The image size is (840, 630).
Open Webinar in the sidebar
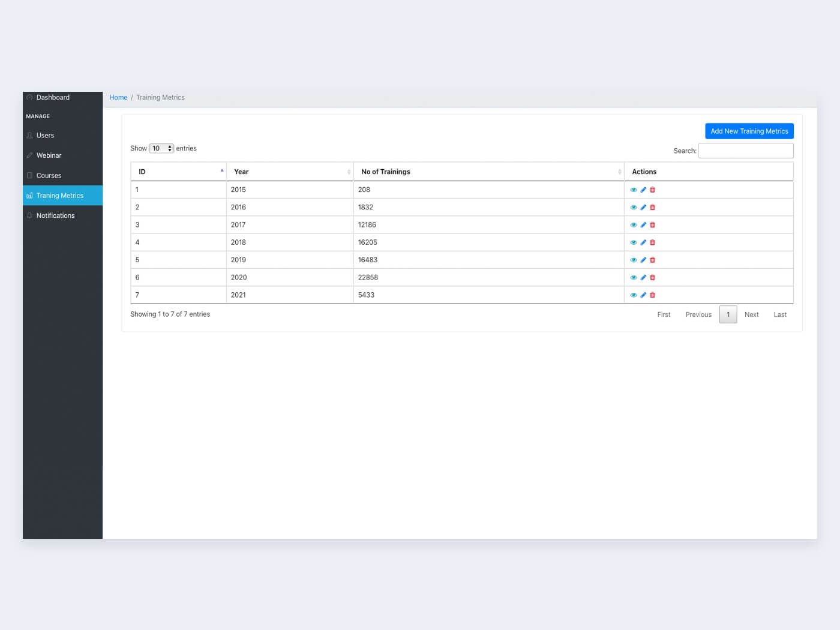pos(49,155)
